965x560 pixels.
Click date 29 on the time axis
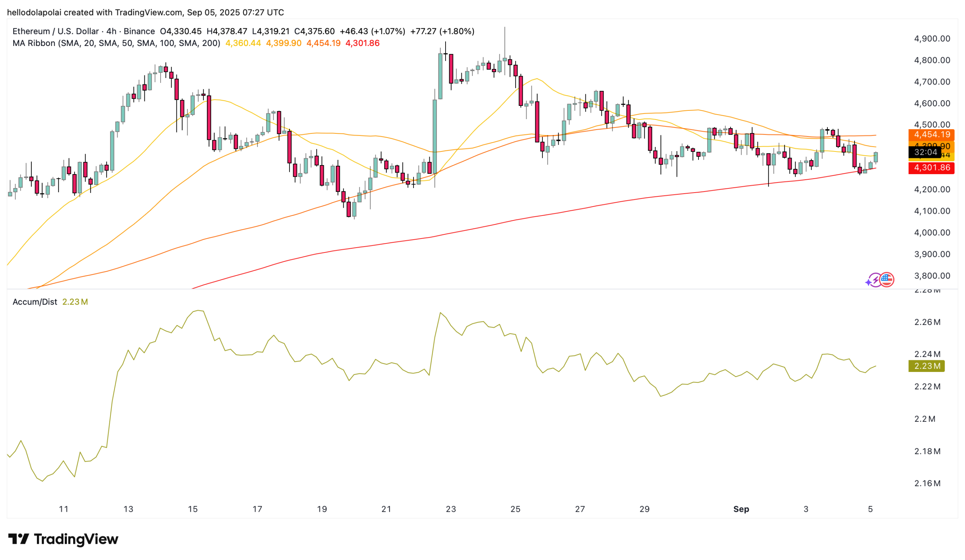click(645, 509)
